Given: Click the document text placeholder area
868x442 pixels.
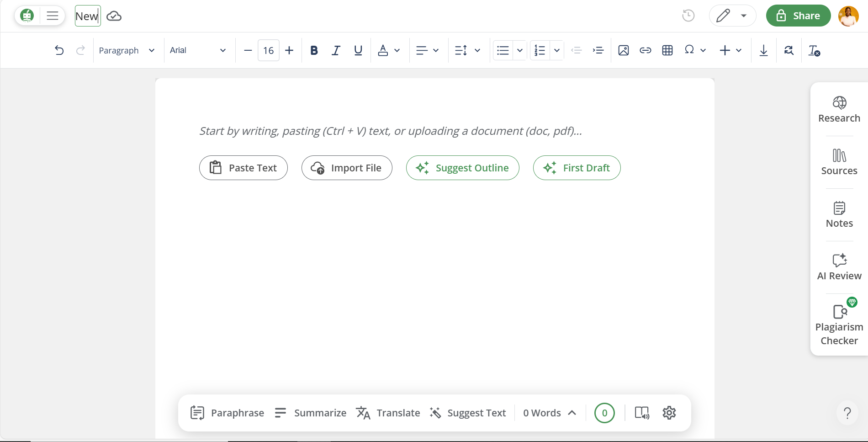Looking at the screenshot, I should [x=391, y=131].
